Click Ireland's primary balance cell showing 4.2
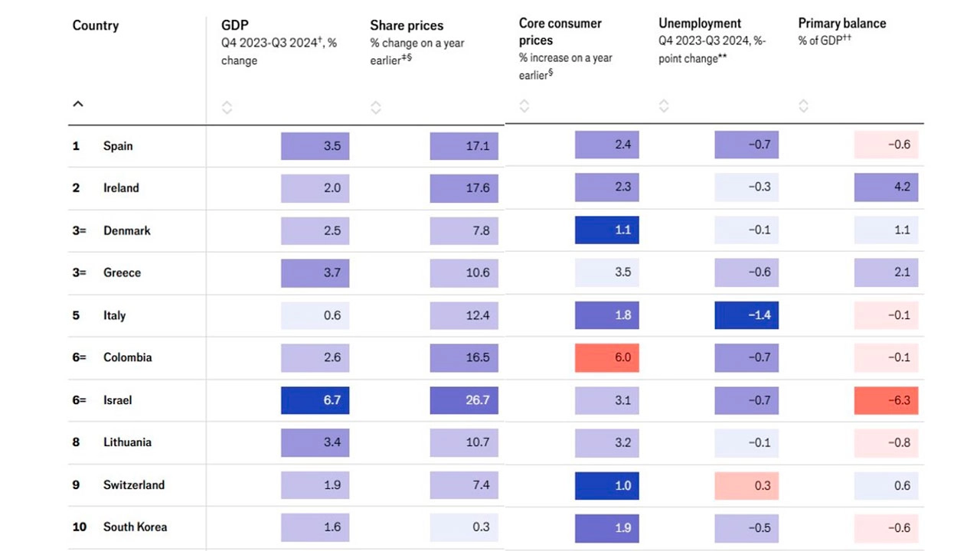Screen dimensions: 980x551 pyautogui.click(x=886, y=187)
